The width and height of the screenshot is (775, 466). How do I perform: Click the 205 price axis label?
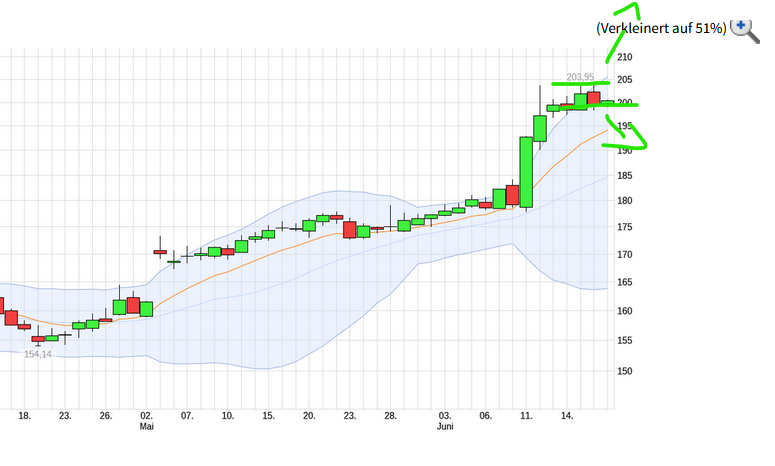[625, 80]
